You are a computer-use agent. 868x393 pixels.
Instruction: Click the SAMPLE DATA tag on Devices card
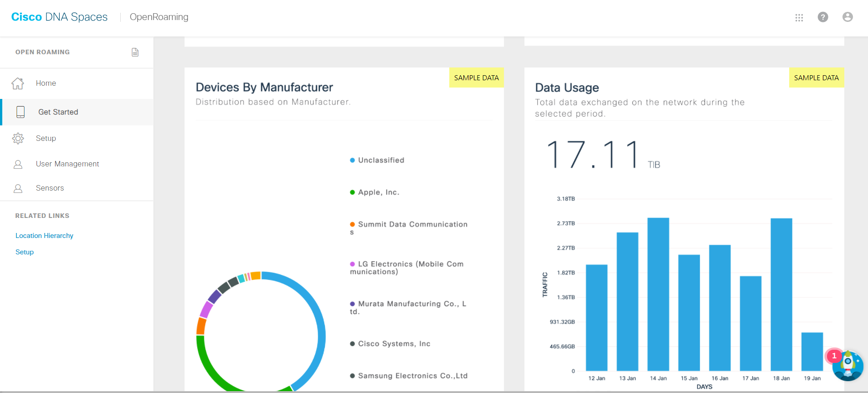[476, 78]
